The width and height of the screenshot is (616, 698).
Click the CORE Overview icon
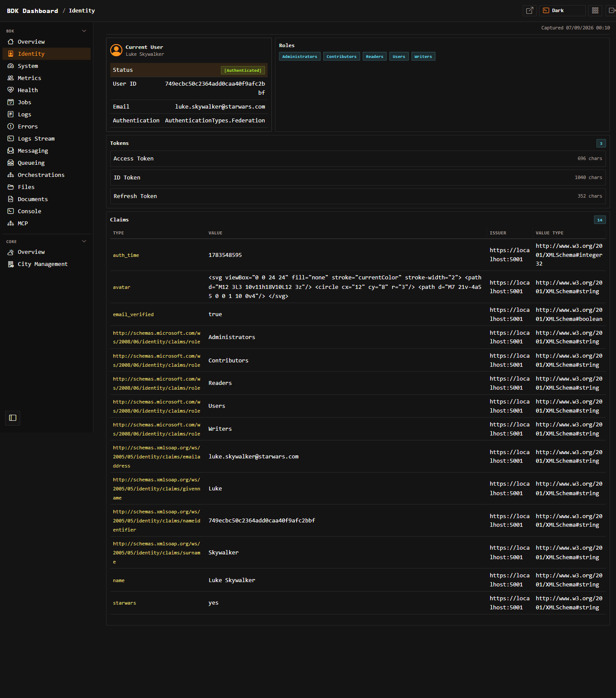pyautogui.click(x=11, y=252)
